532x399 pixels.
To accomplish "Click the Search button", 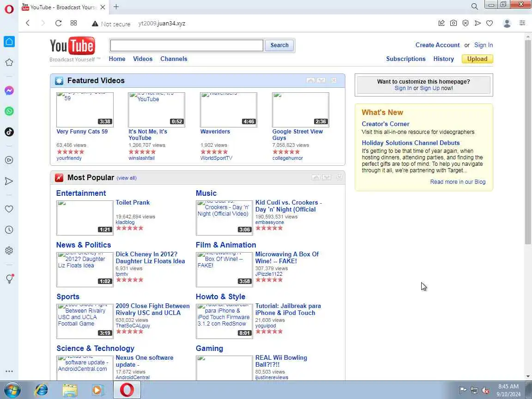I will [x=279, y=45].
